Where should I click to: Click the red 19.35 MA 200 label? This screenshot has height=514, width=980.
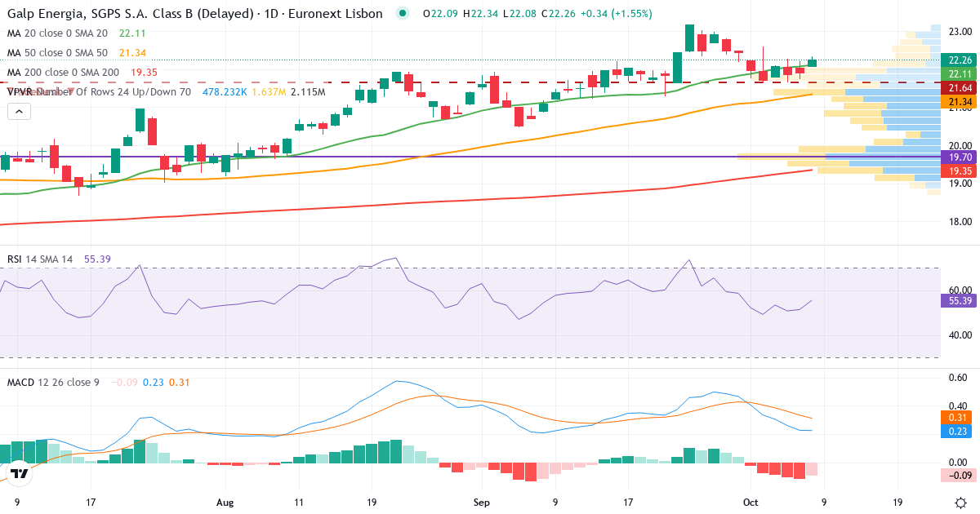pos(959,171)
